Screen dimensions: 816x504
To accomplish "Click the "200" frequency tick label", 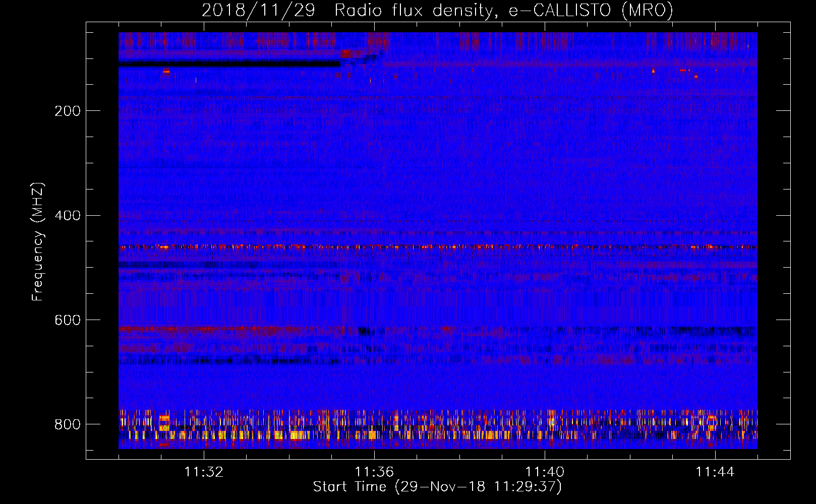I will pos(68,111).
